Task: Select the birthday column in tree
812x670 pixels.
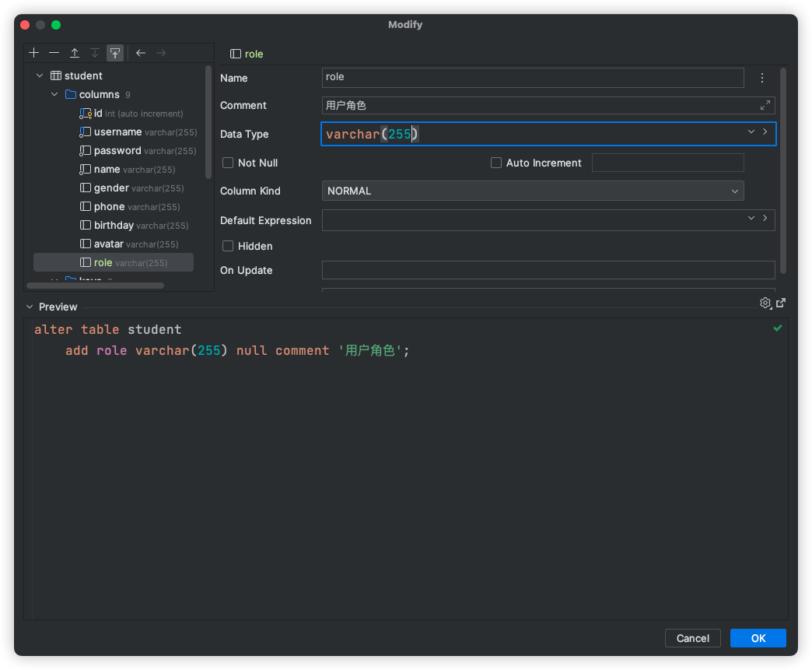Action: tap(114, 226)
